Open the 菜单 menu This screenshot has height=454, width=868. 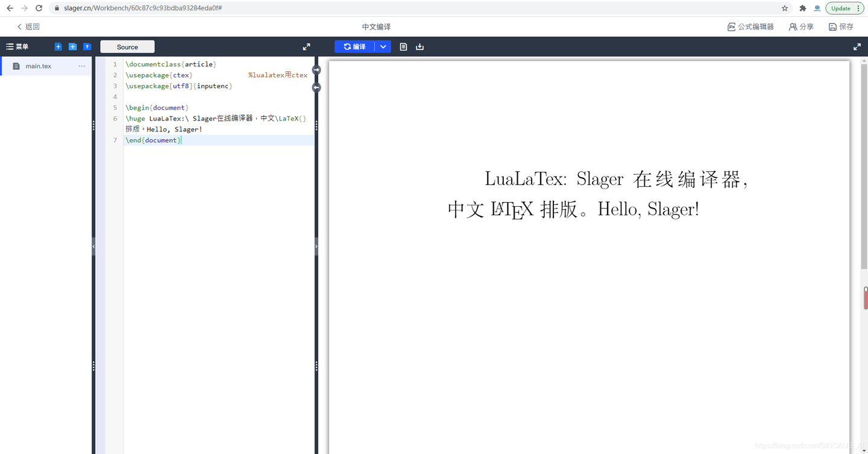(18, 46)
